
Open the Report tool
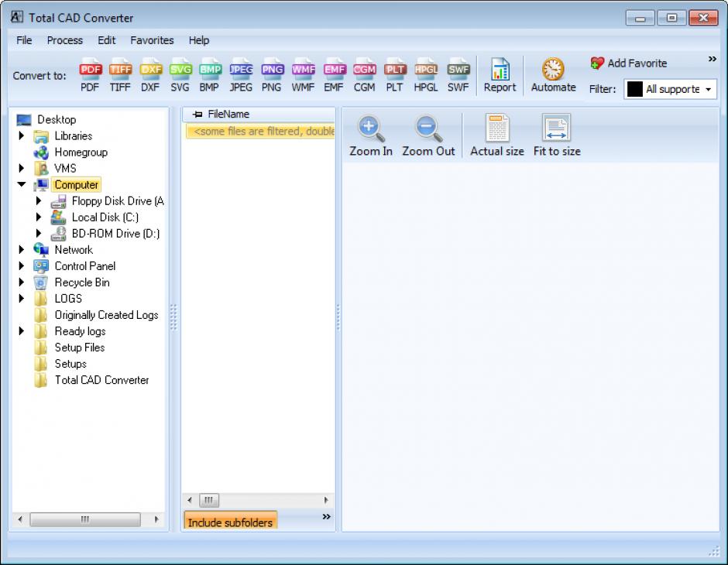tap(500, 74)
